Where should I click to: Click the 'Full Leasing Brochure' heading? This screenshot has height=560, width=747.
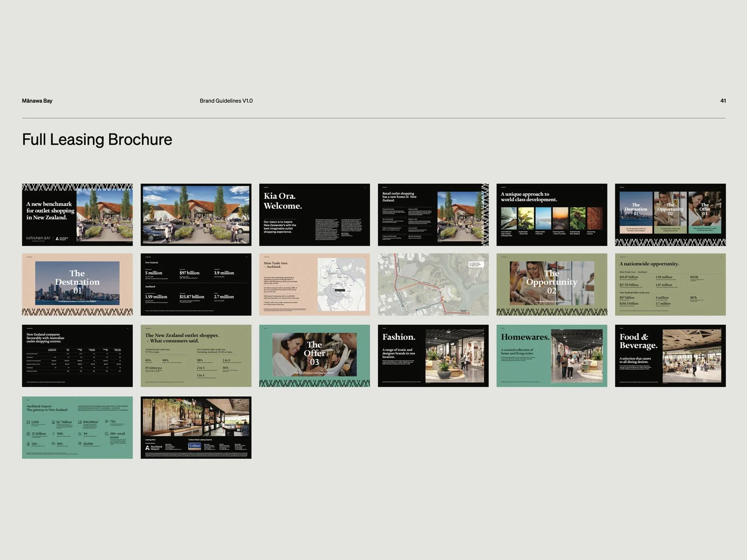(x=97, y=140)
